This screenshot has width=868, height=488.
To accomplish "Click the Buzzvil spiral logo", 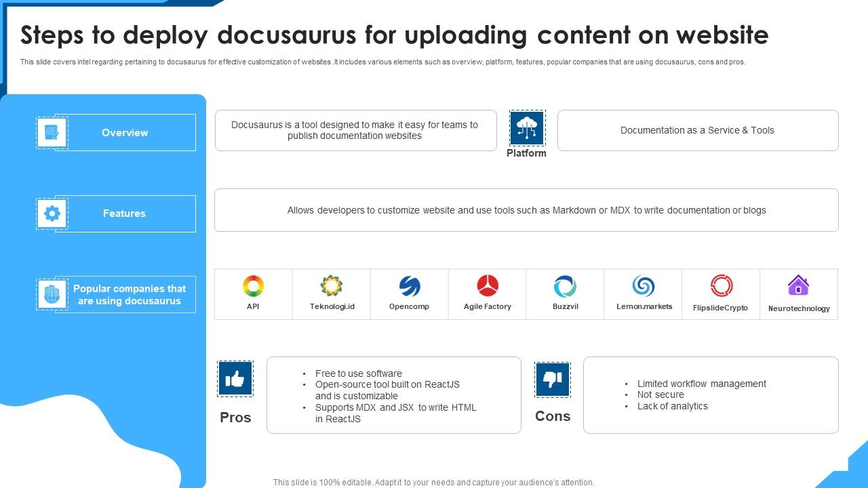I will [x=565, y=285].
